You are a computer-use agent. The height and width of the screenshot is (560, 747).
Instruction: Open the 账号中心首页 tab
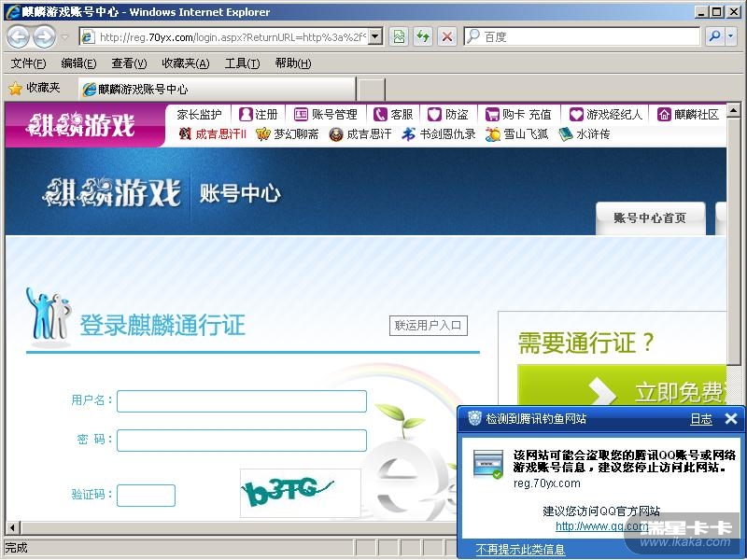pyautogui.click(x=650, y=218)
